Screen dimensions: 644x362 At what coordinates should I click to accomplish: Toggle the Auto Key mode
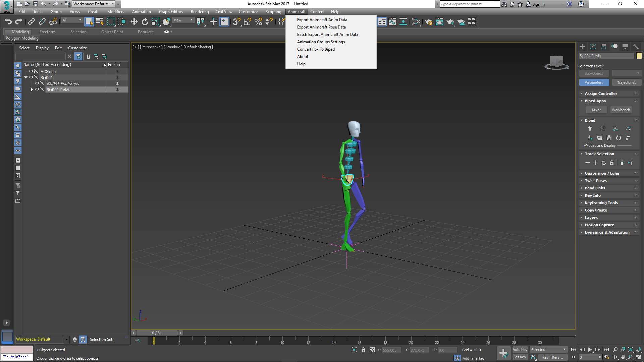pyautogui.click(x=520, y=350)
